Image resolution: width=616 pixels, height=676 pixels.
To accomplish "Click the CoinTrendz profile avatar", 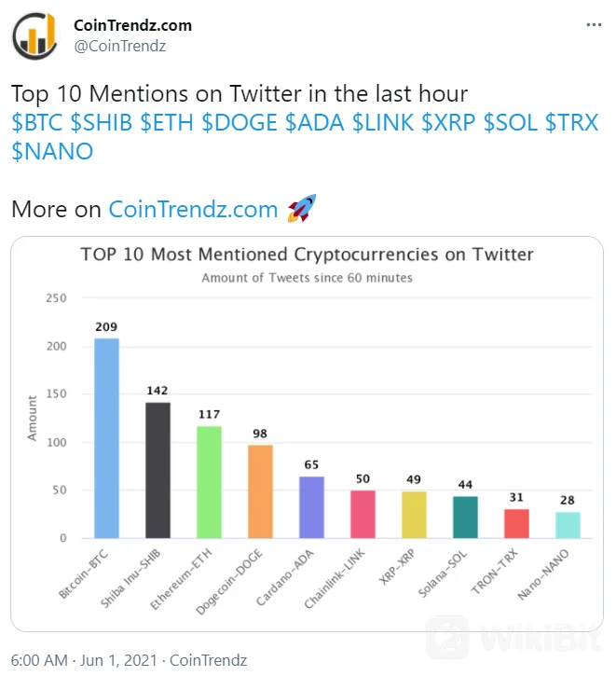I will point(34,34).
